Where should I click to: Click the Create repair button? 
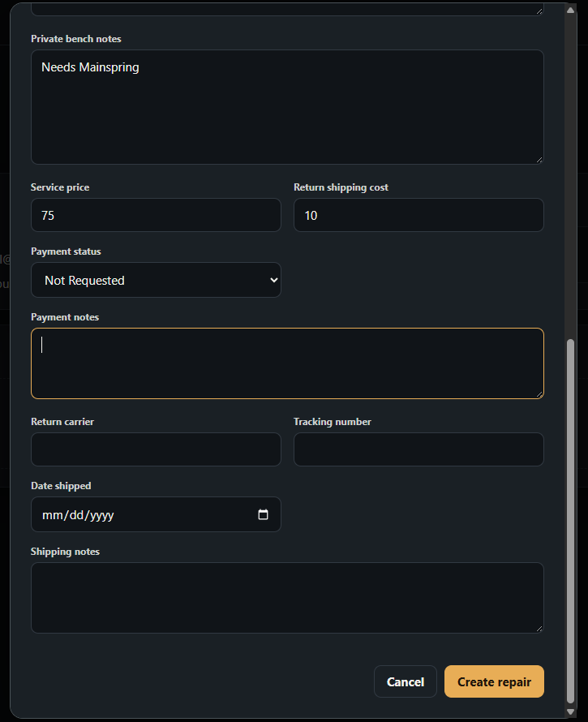click(x=494, y=681)
